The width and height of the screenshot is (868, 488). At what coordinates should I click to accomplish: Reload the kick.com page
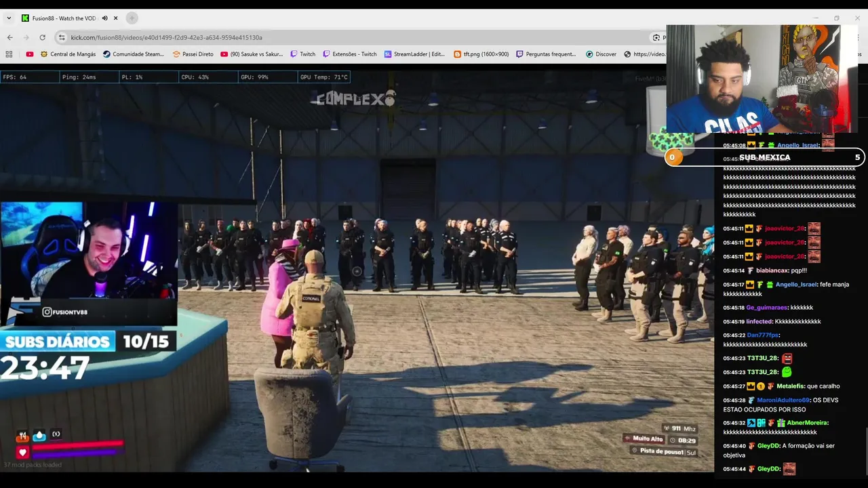[x=42, y=37]
